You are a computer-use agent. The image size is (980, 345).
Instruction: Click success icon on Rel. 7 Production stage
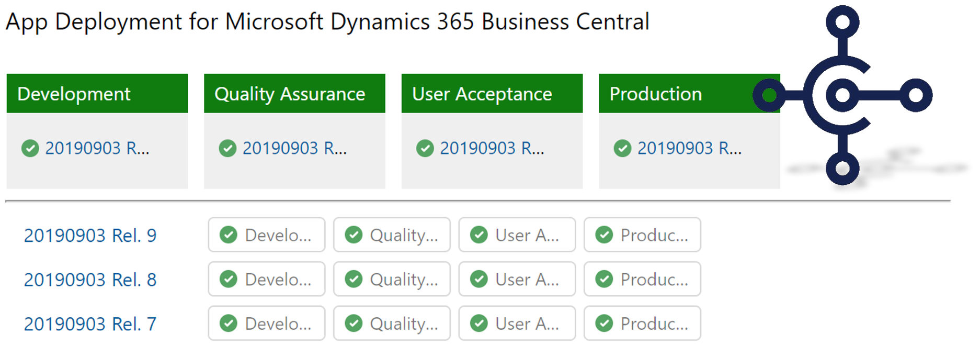pos(604,324)
